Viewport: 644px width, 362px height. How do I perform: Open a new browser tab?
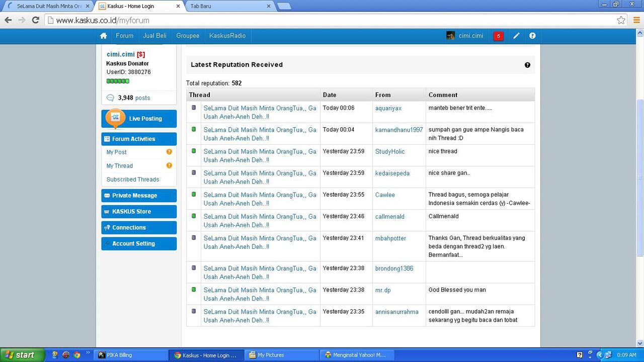[x=284, y=6]
